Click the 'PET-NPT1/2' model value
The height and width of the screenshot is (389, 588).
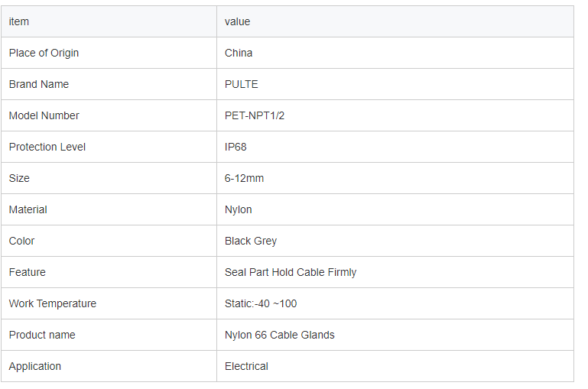255,115
